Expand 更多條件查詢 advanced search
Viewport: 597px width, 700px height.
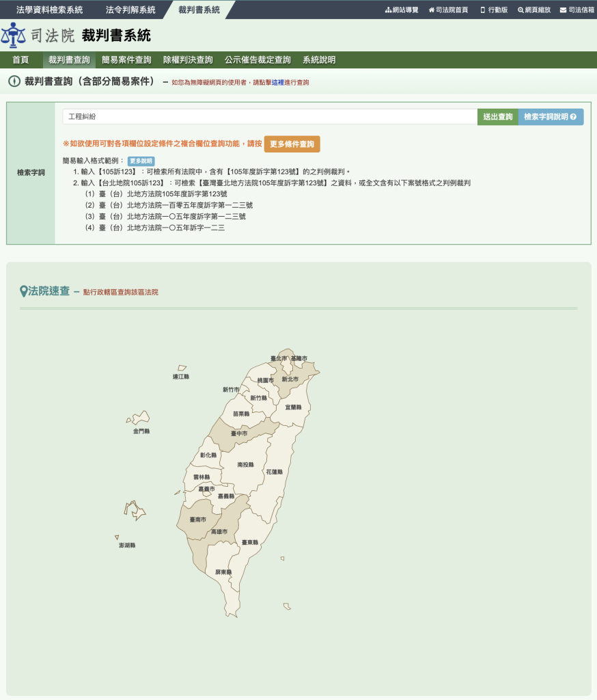coord(292,144)
